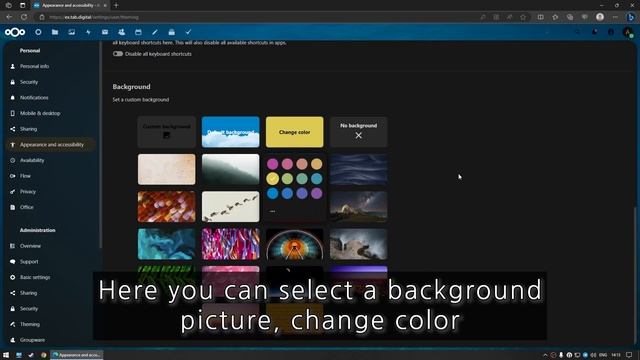640x360 pixels.
Task: Open the Windows Start menu
Action: tap(6, 355)
